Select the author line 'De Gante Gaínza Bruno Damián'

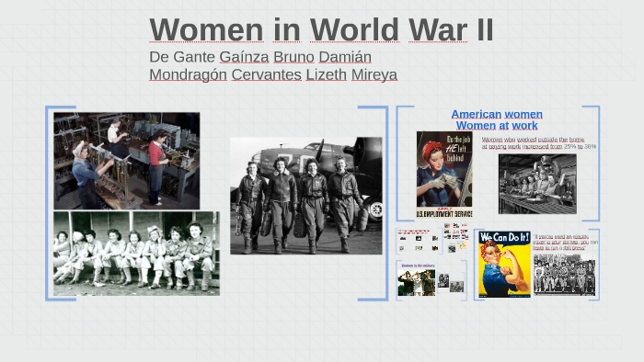coord(260,57)
